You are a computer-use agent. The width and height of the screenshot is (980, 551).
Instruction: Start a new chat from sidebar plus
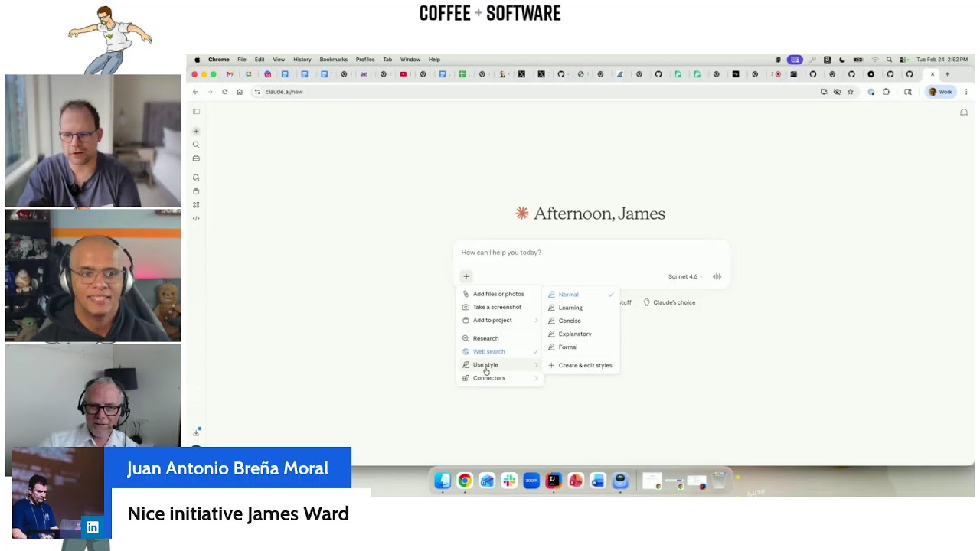pyautogui.click(x=196, y=132)
